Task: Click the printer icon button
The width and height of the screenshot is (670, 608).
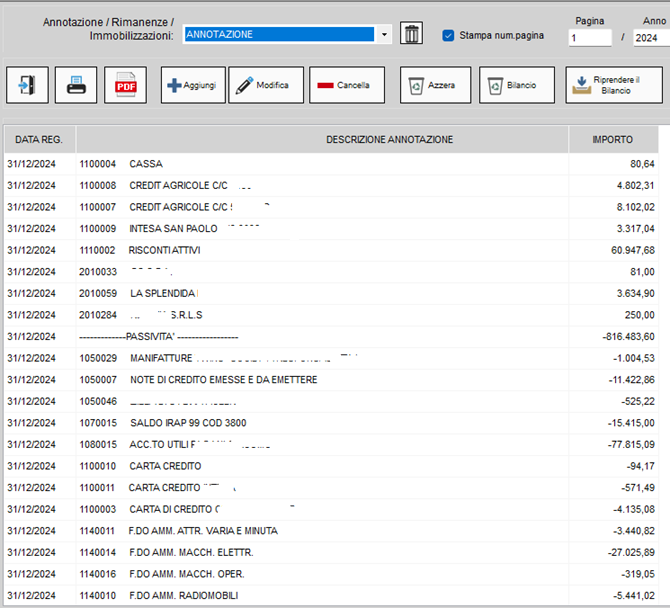Action: [x=76, y=86]
